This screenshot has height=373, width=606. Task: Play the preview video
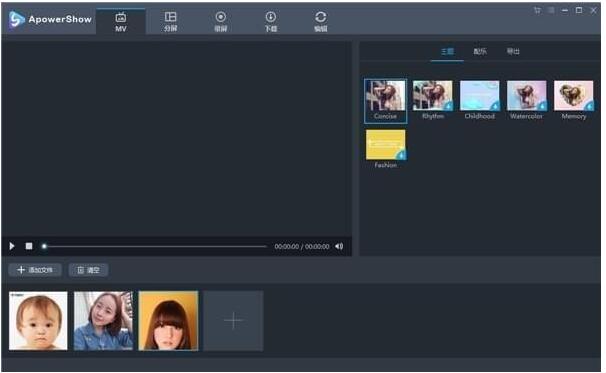[12, 246]
